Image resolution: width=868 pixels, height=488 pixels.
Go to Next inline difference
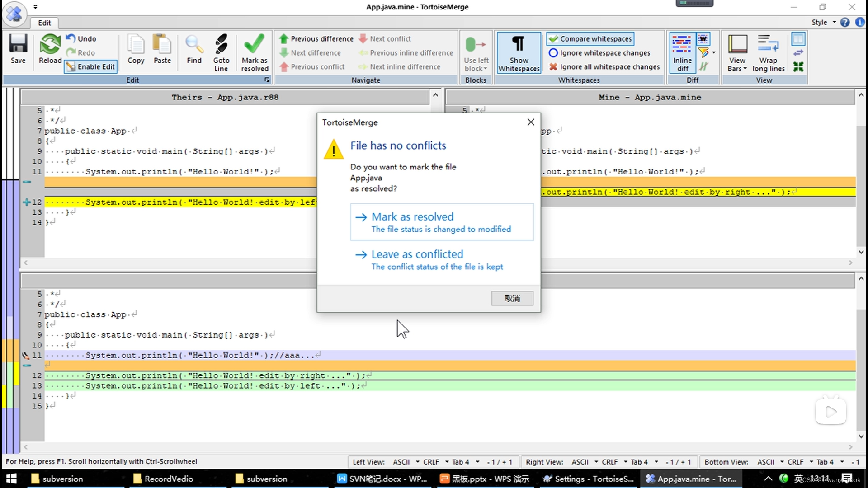click(399, 67)
